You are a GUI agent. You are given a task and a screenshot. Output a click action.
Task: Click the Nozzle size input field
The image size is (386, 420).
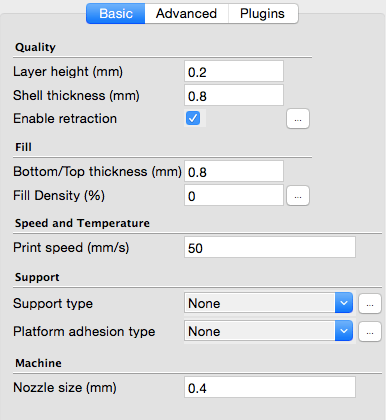[270, 387]
